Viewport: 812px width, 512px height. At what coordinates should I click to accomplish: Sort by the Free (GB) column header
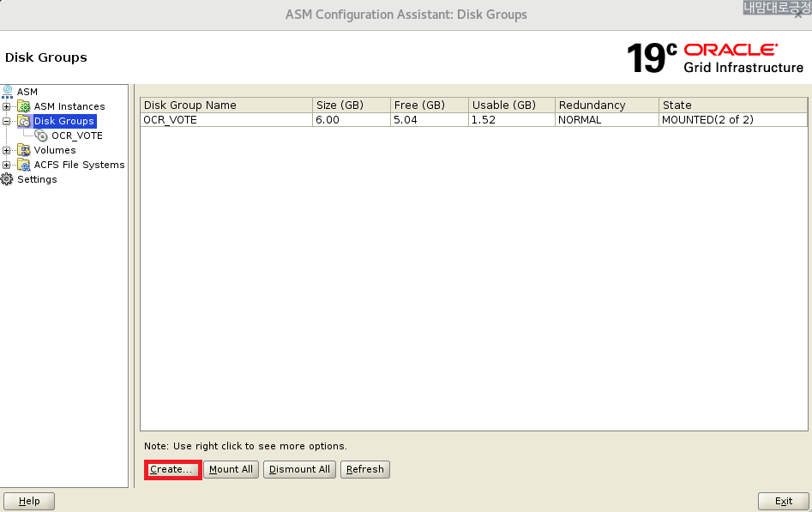(x=430, y=105)
